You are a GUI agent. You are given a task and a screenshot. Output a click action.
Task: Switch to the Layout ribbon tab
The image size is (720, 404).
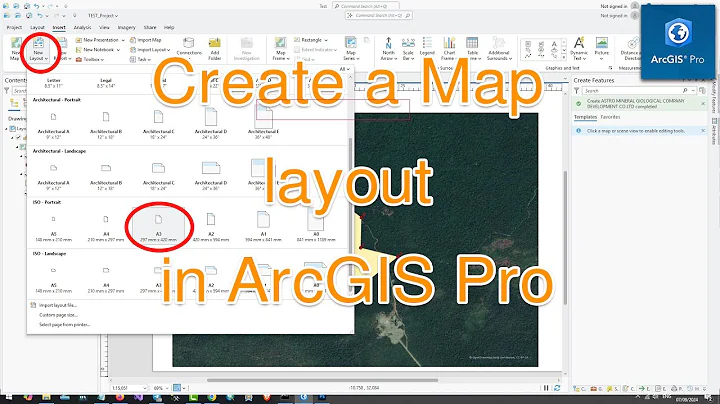[37, 28]
